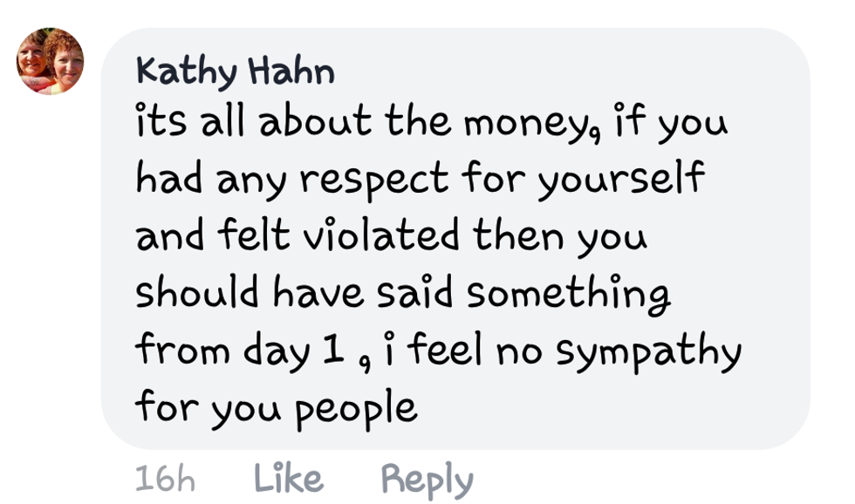Like Kathy Hahn's comment

coord(289,478)
